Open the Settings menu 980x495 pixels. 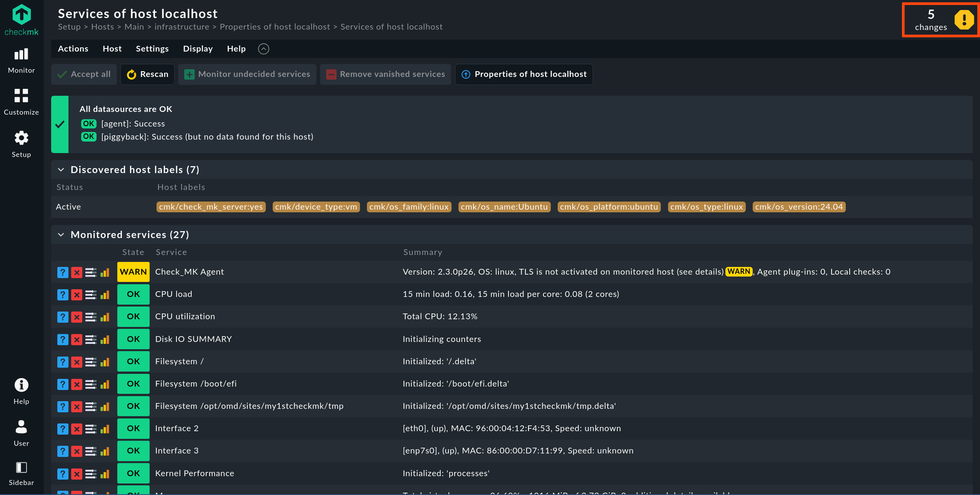click(152, 49)
